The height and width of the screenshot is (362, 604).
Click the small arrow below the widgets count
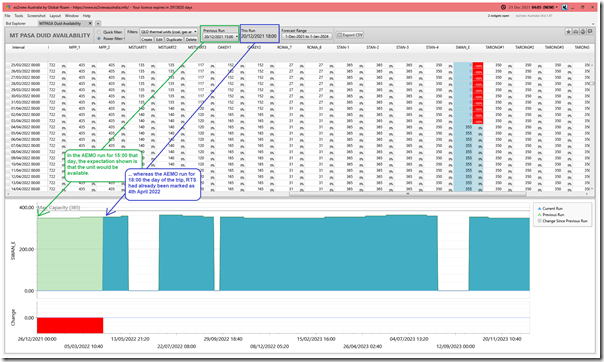click(593, 23)
